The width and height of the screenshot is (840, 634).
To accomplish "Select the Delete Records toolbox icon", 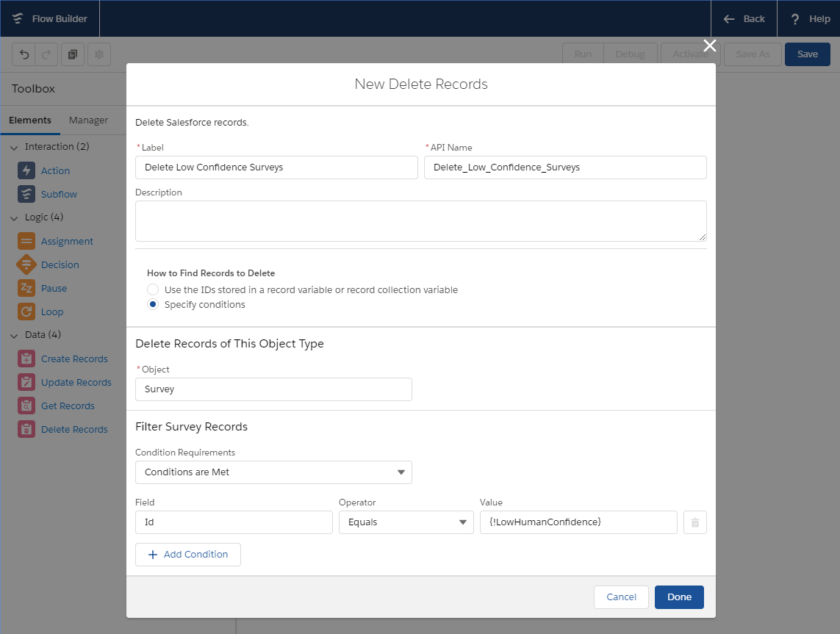I will click(26, 430).
